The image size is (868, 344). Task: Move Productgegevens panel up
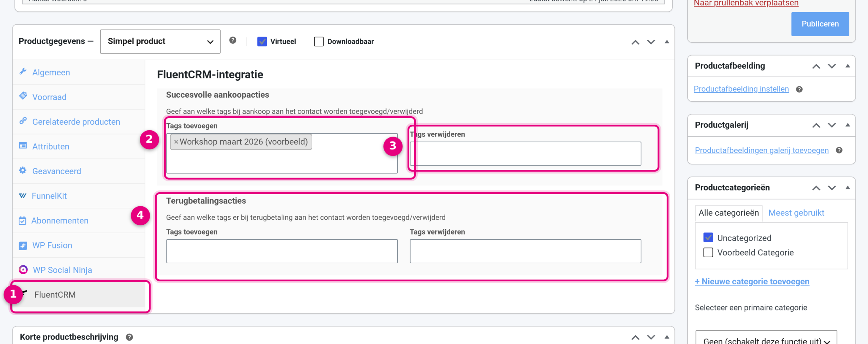[635, 42]
